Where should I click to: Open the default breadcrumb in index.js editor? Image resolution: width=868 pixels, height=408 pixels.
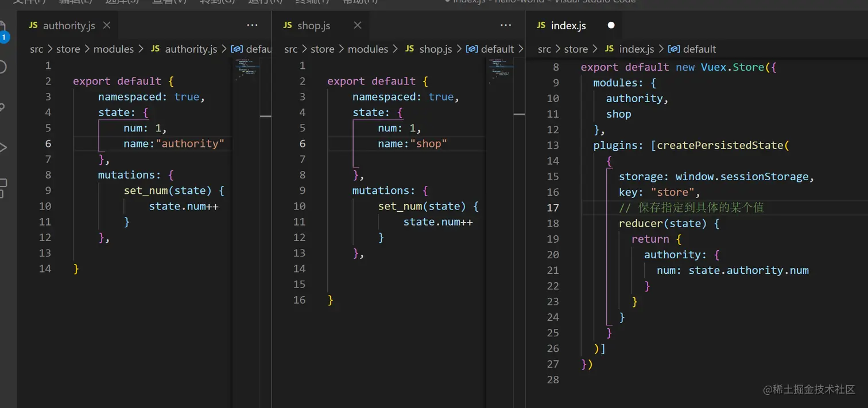700,49
